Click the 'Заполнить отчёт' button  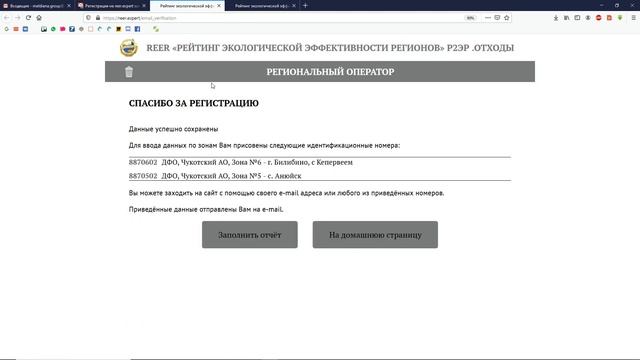(x=250, y=235)
